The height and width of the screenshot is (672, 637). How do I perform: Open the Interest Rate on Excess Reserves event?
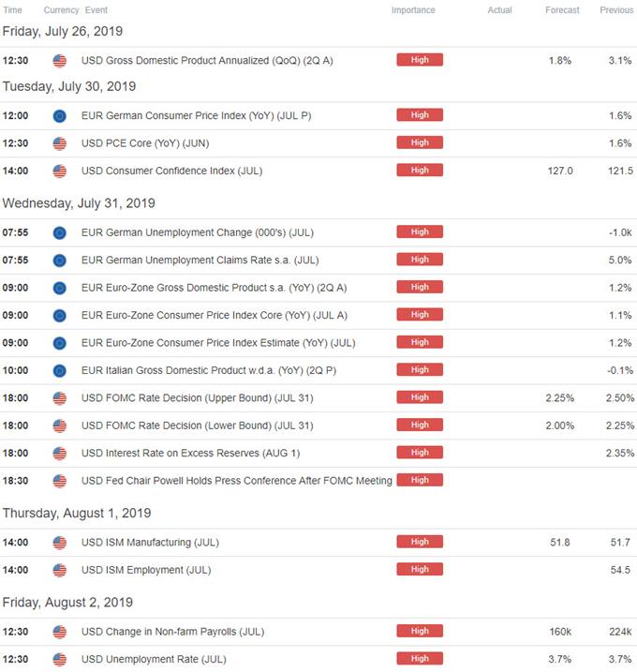[x=190, y=453]
